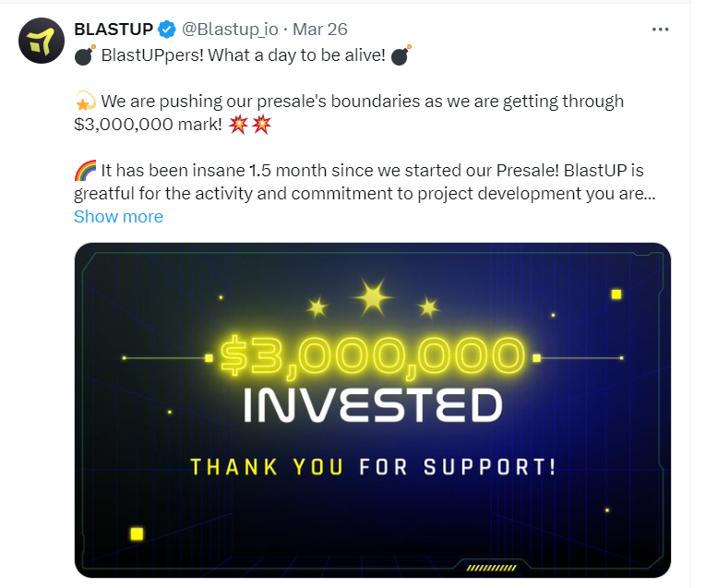Click the neon $3,000,000 text
706x588 pixels.
point(372,357)
